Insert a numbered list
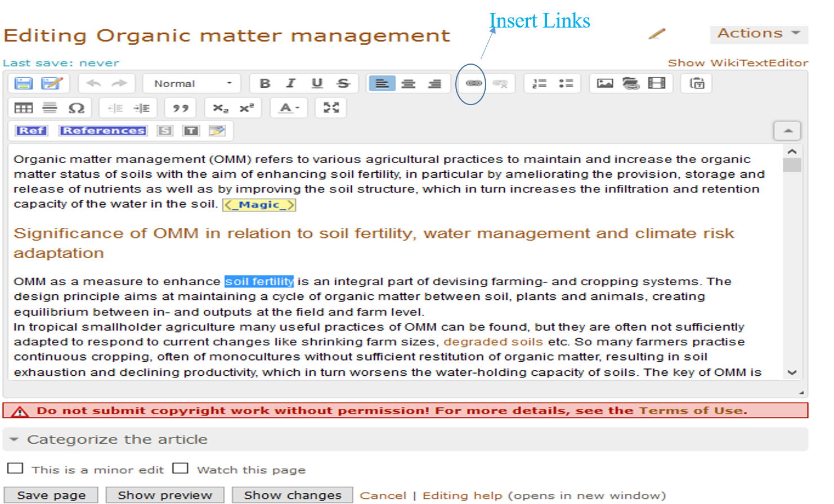This screenshot has height=504, width=834. (539, 83)
